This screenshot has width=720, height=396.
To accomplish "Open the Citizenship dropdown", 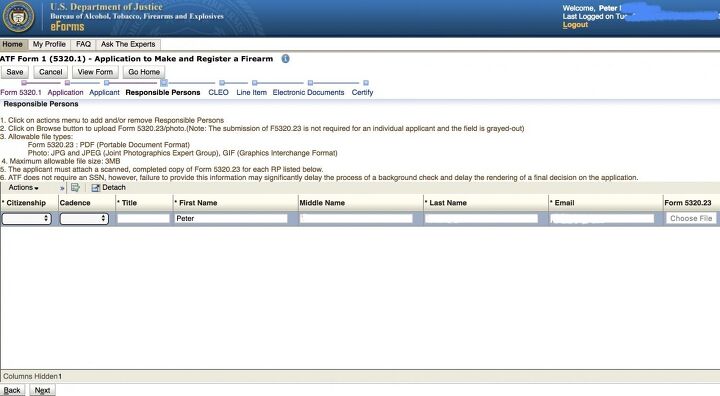I will click(x=27, y=219).
